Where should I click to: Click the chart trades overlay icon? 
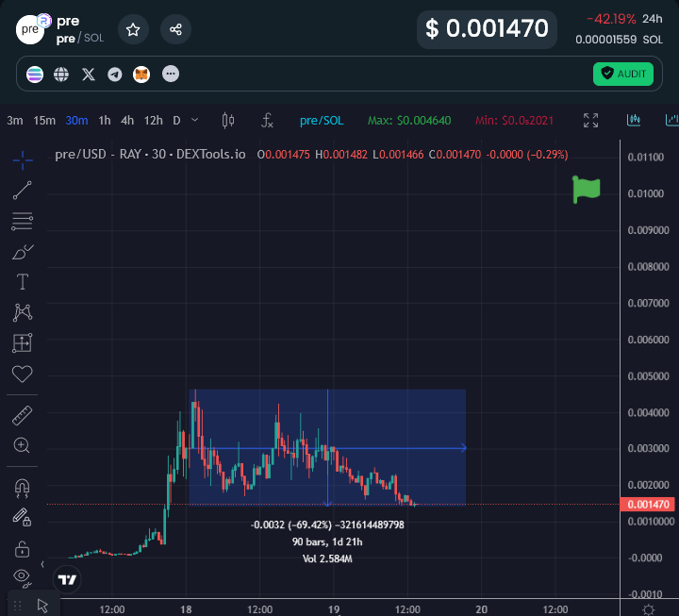pos(634,120)
